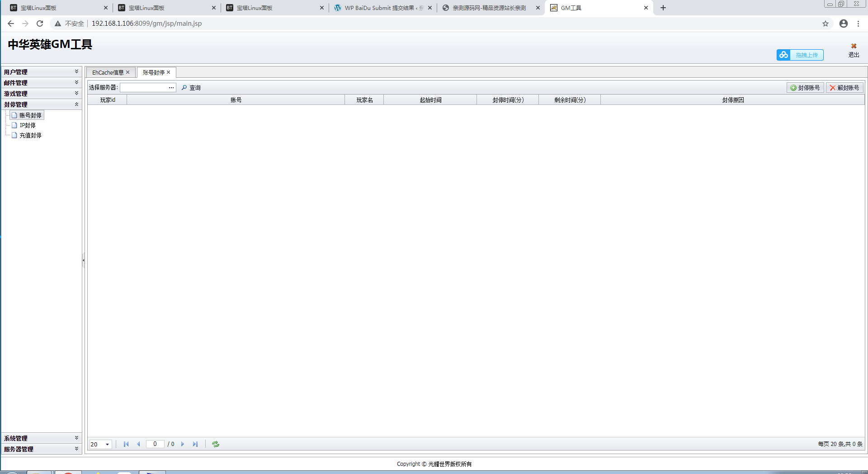Image resolution: width=868 pixels, height=474 pixels.
Task: Collapse the 封停管理 panel
Action: (41, 104)
